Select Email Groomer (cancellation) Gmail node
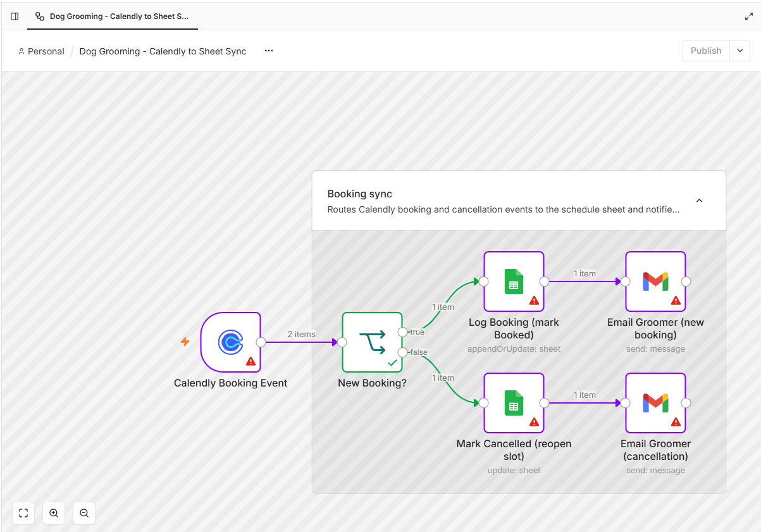This screenshot has height=532, width=761. click(655, 403)
